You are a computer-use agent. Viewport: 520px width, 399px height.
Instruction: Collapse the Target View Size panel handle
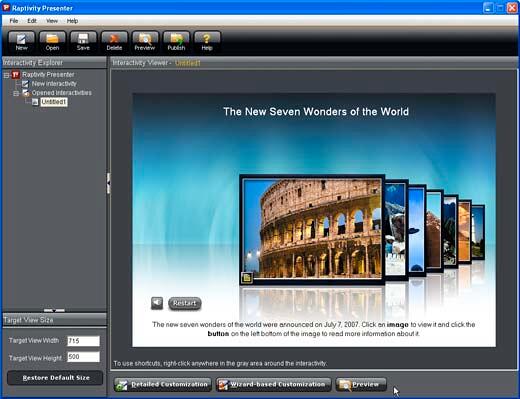[x=54, y=310]
